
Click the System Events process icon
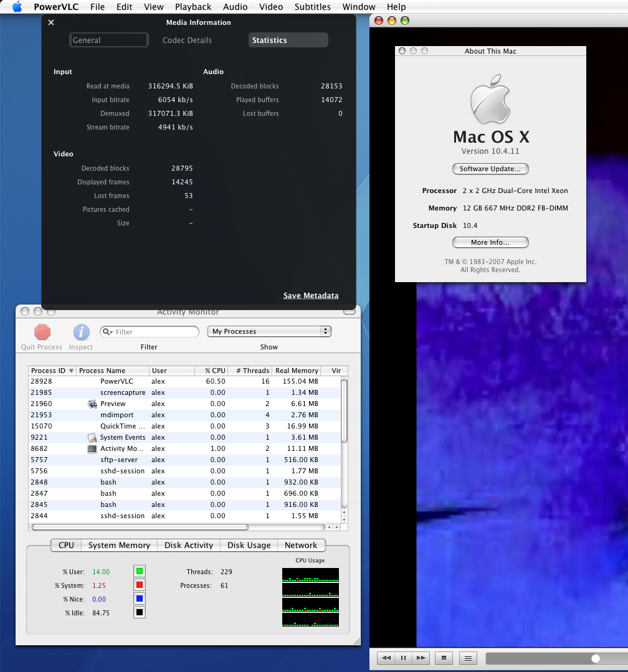tap(92, 437)
